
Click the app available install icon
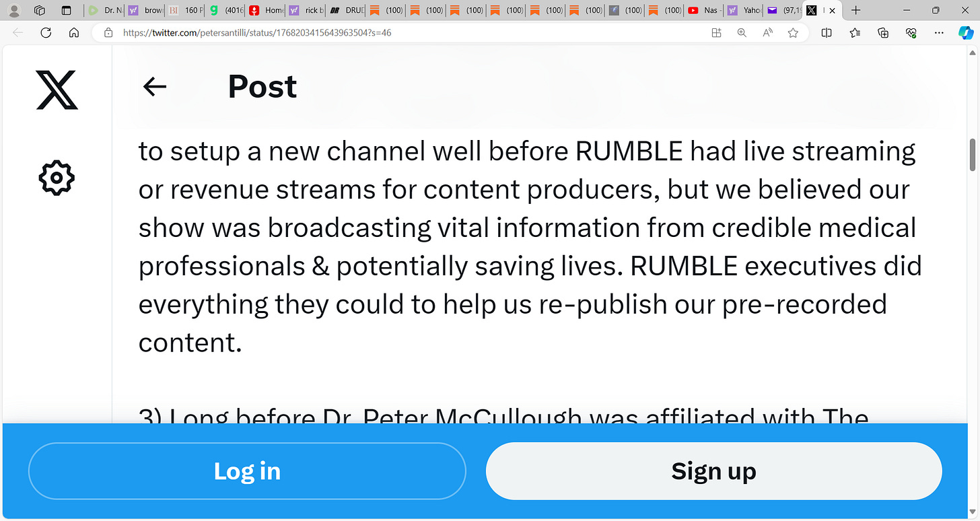pyautogui.click(x=717, y=32)
